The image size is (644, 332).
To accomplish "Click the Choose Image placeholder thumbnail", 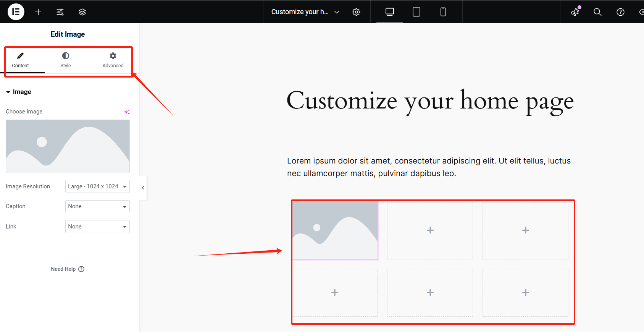I will pos(68,146).
